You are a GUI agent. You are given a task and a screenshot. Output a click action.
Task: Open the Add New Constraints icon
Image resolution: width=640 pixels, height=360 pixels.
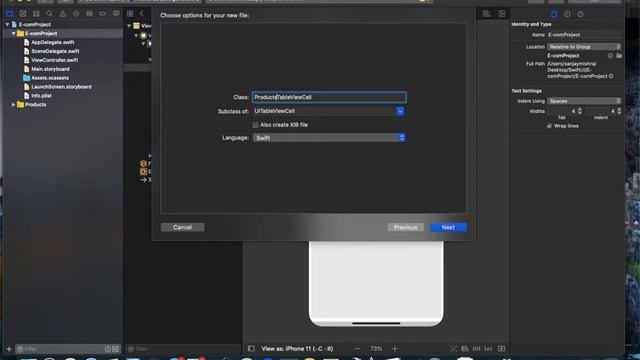[476, 349]
